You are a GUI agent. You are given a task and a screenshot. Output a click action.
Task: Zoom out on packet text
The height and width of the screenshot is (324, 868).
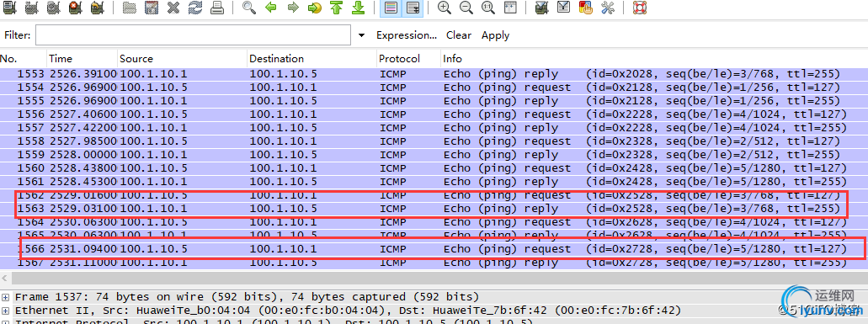pos(466,8)
